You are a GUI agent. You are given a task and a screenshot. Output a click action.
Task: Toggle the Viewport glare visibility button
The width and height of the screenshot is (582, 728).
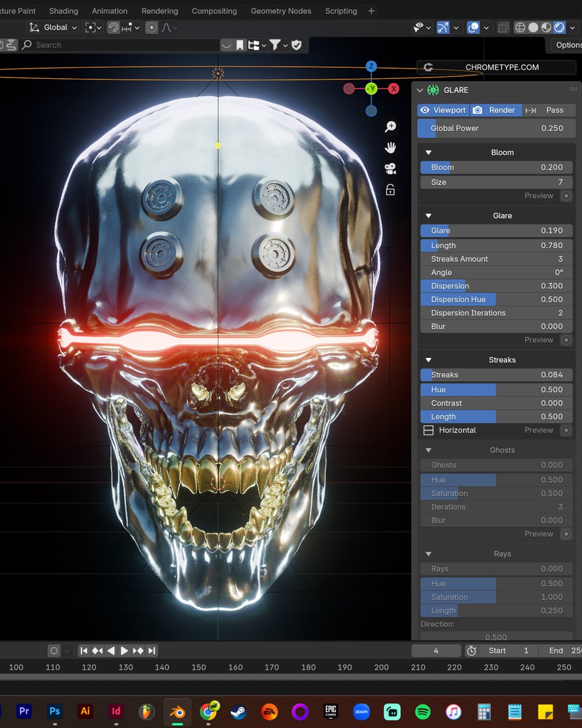(x=443, y=110)
